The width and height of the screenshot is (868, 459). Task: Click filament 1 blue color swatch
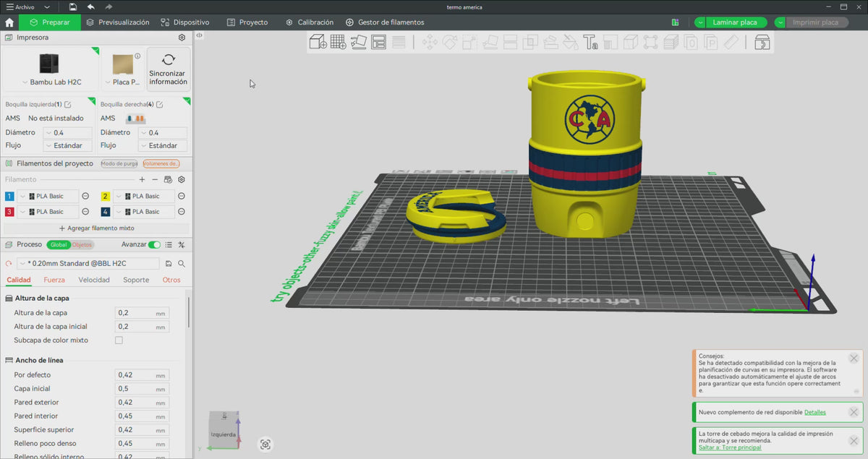coord(9,196)
